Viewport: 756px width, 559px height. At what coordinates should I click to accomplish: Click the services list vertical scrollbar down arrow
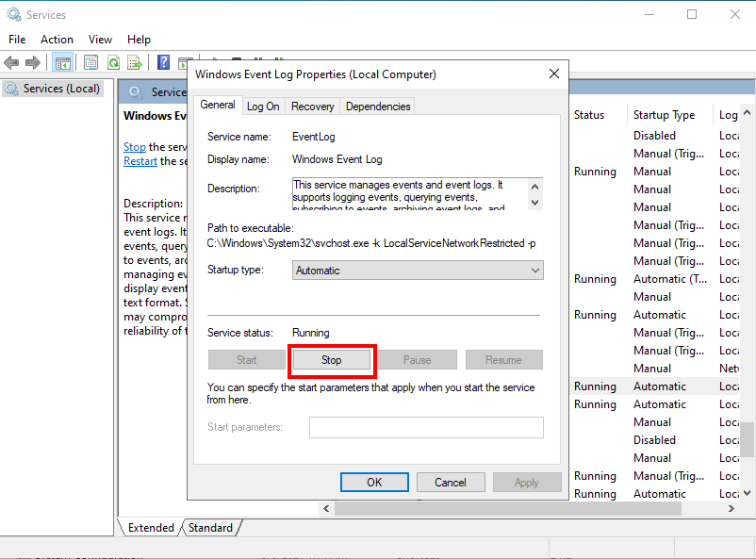[748, 493]
